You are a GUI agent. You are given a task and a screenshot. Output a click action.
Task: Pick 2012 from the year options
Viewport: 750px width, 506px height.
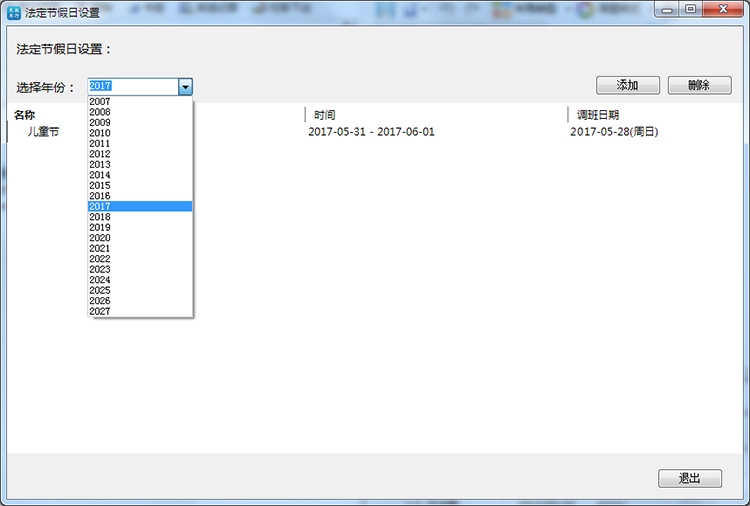[100, 154]
